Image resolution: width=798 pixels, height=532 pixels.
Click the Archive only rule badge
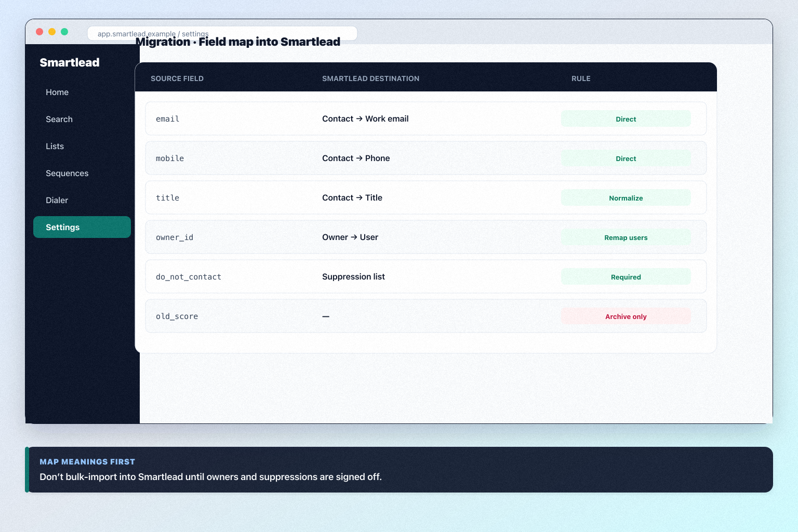click(x=626, y=316)
